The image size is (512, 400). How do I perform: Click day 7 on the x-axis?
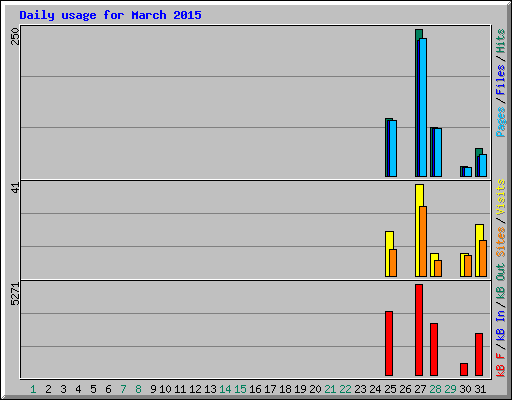(x=124, y=389)
